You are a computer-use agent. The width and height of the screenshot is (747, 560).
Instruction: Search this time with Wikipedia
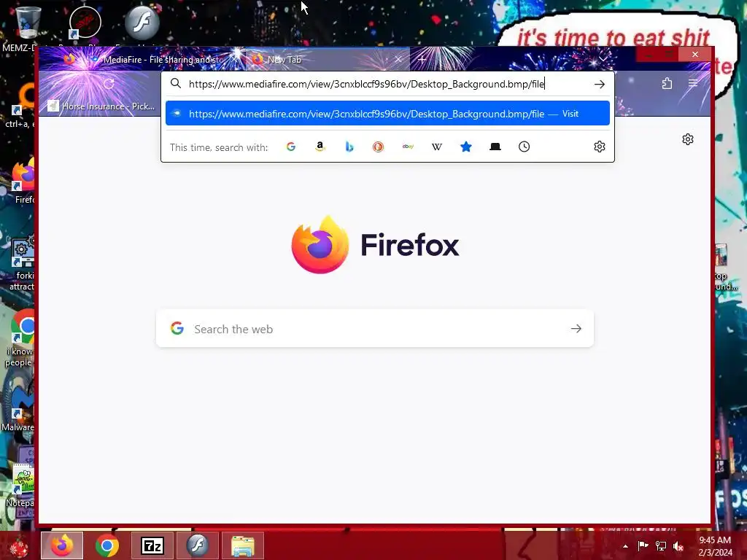click(437, 147)
